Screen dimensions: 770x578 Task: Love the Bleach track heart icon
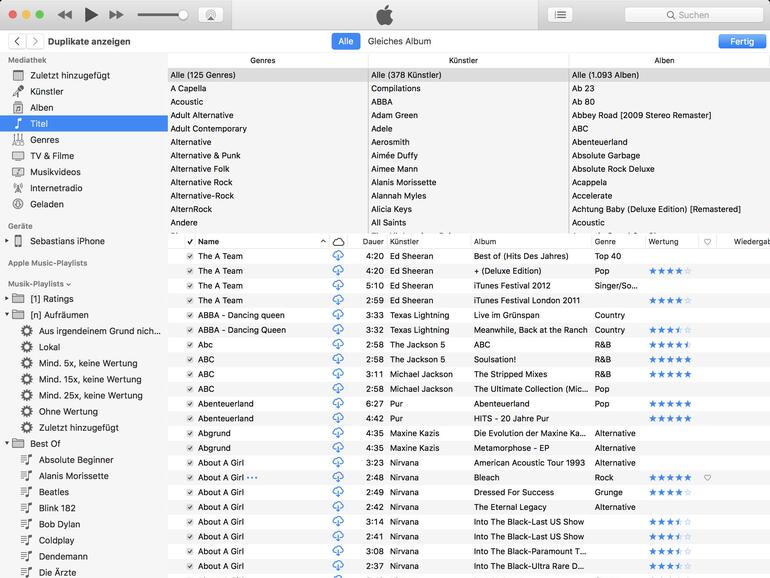707,478
